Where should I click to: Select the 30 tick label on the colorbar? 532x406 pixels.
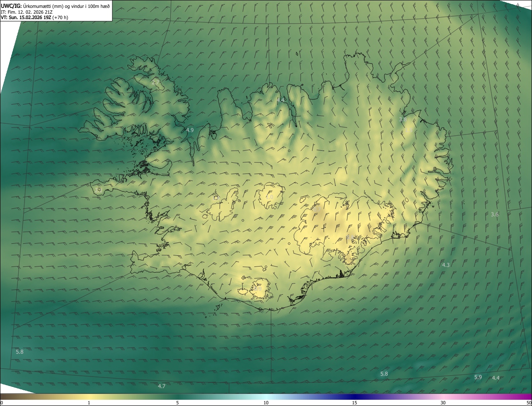443,403
